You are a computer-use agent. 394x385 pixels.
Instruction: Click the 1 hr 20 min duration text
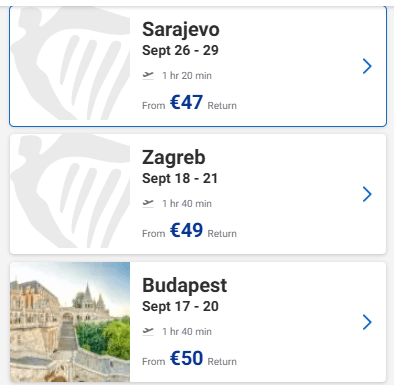187,76
